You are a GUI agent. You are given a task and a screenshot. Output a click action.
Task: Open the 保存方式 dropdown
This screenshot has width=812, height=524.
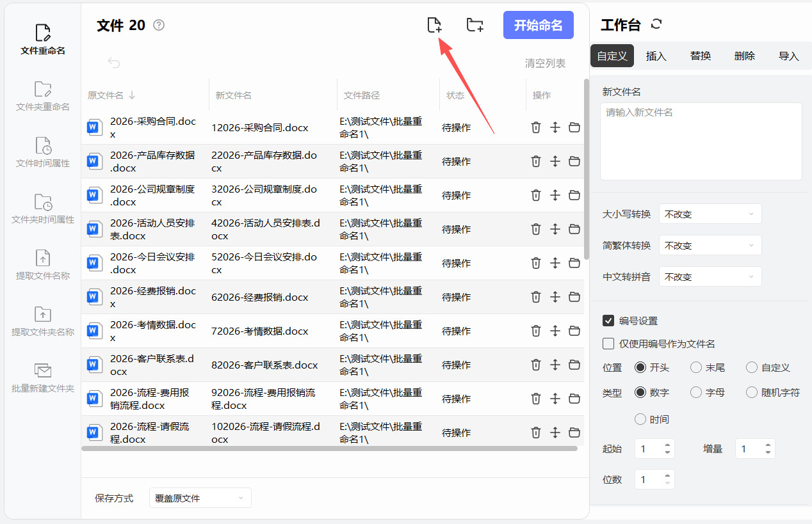point(200,498)
